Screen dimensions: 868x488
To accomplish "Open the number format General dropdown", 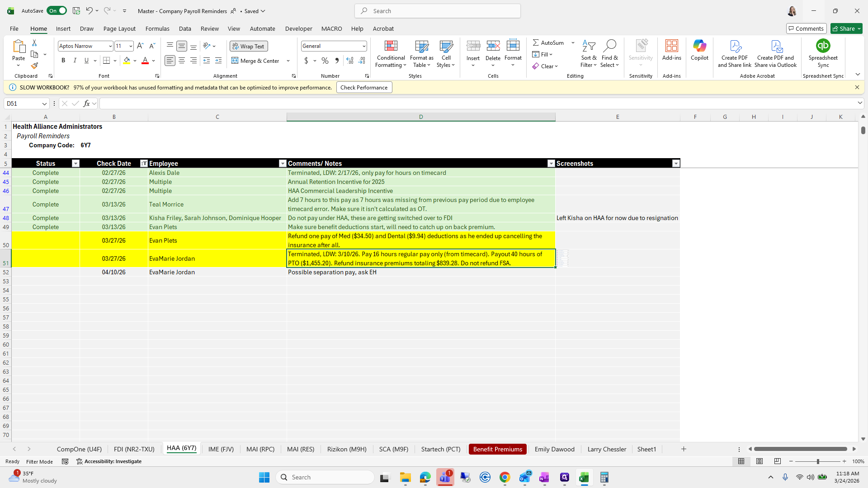I will (363, 46).
